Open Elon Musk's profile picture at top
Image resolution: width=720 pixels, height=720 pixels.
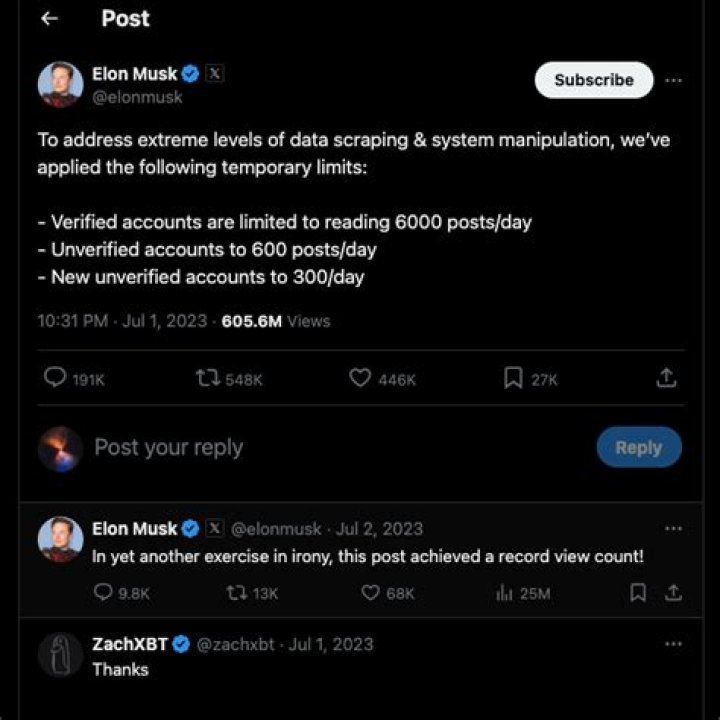coord(60,84)
